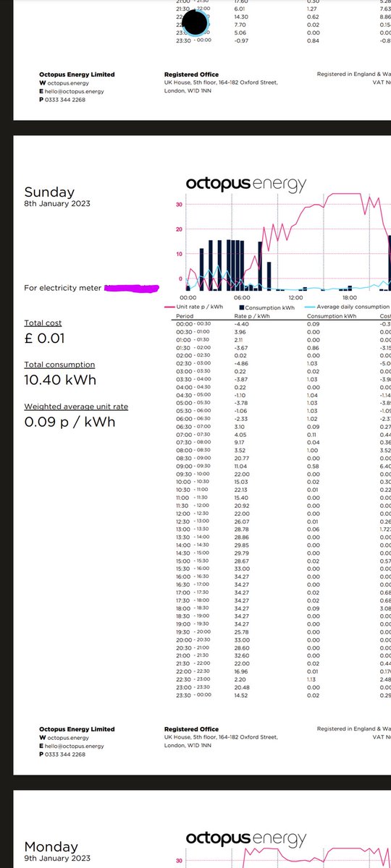Select the '26.07' rate value

click(242, 523)
